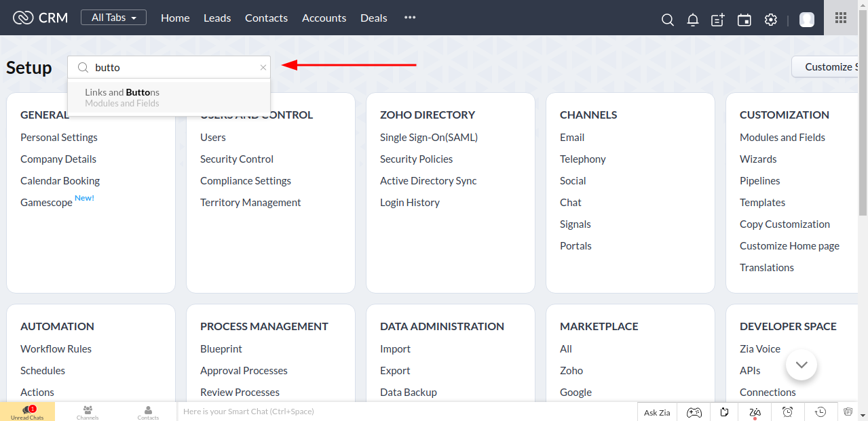Open Signals under Channels

click(575, 224)
